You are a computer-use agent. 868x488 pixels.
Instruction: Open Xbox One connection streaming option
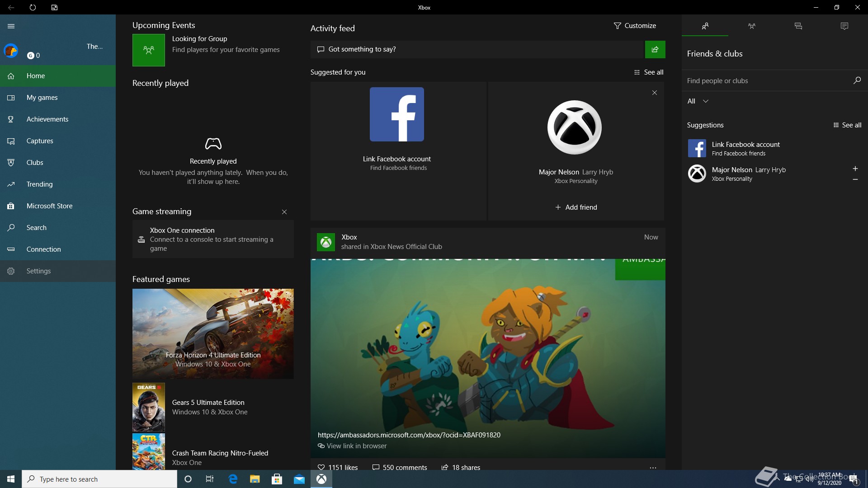pos(213,239)
